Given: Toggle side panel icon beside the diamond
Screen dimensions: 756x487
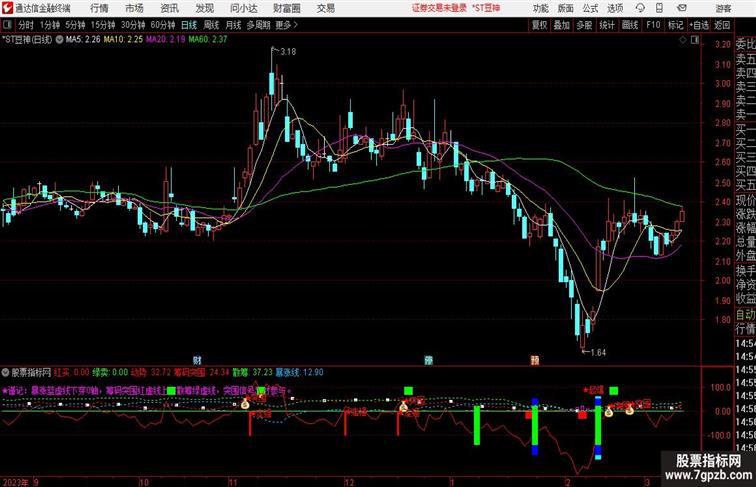Looking at the screenshot, I should tap(695, 40).
